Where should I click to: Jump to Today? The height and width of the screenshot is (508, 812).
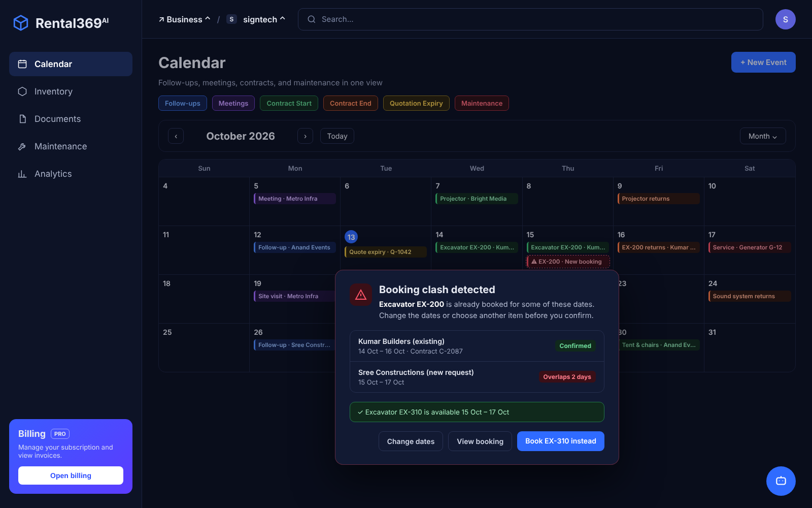point(337,136)
